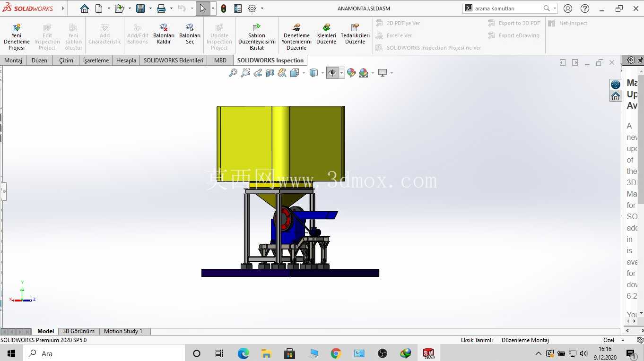The image size is (644, 361).
Task: Open File Properties list icon
Action: [x=238, y=9]
